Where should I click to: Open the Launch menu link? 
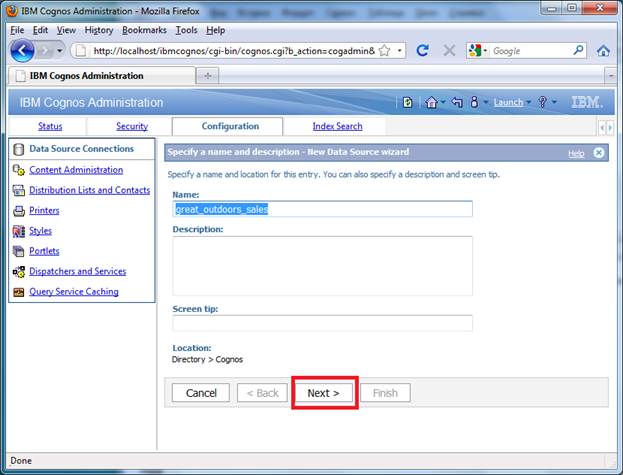[508, 102]
